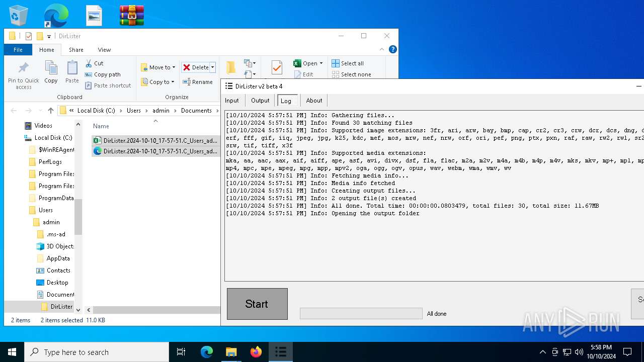Select the Contacts folder in the tree
The width and height of the screenshot is (644, 362).
[53, 270]
